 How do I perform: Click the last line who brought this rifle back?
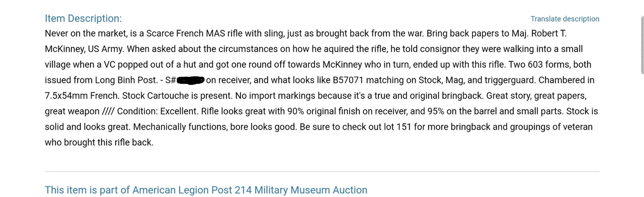pos(99,143)
